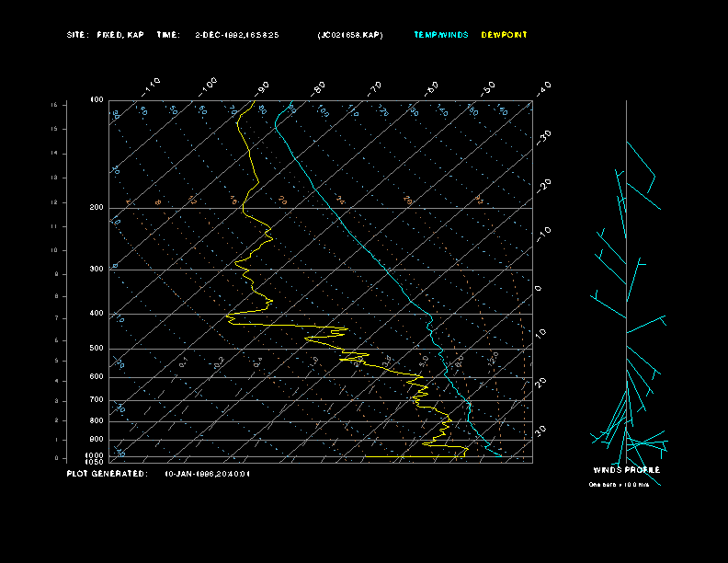728x563 pixels.
Task: Click the '1050' pressure level label
Action: 95,462
